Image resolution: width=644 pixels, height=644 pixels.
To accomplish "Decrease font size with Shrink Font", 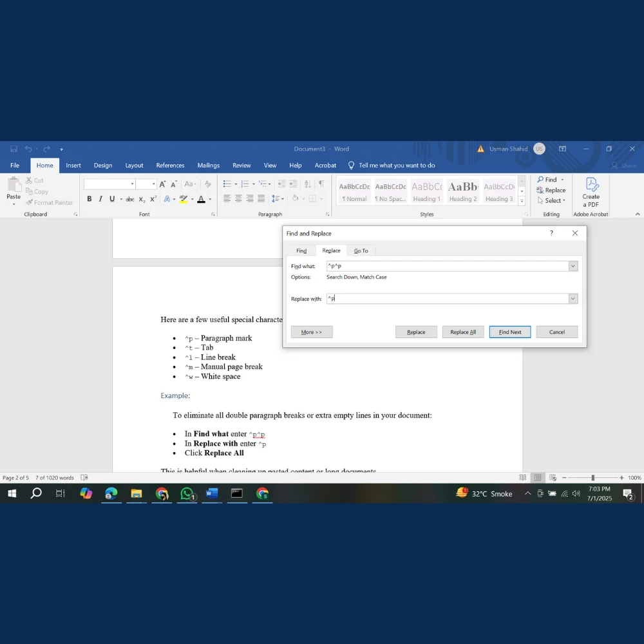I will [x=174, y=184].
